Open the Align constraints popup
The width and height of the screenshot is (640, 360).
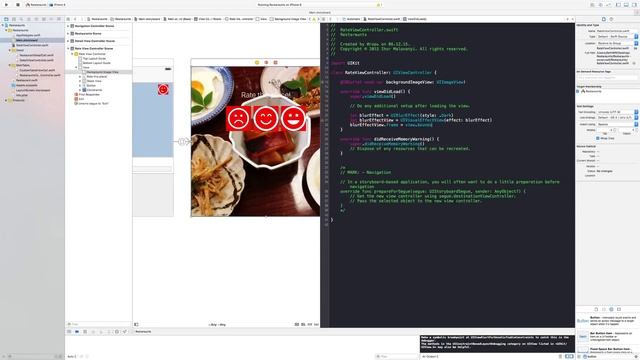(303, 324)
